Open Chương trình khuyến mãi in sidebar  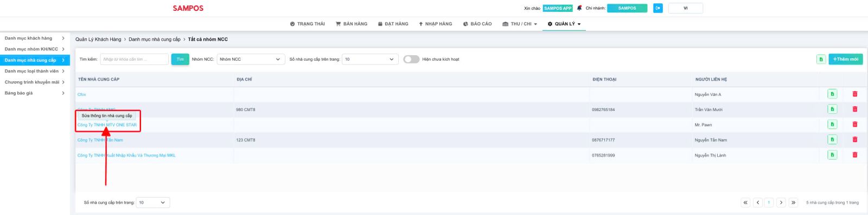coord(35,82)
